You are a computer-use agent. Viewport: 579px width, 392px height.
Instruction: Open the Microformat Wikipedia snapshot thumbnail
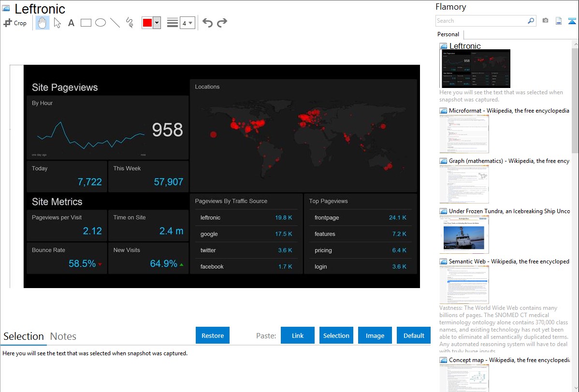point(464,134)
